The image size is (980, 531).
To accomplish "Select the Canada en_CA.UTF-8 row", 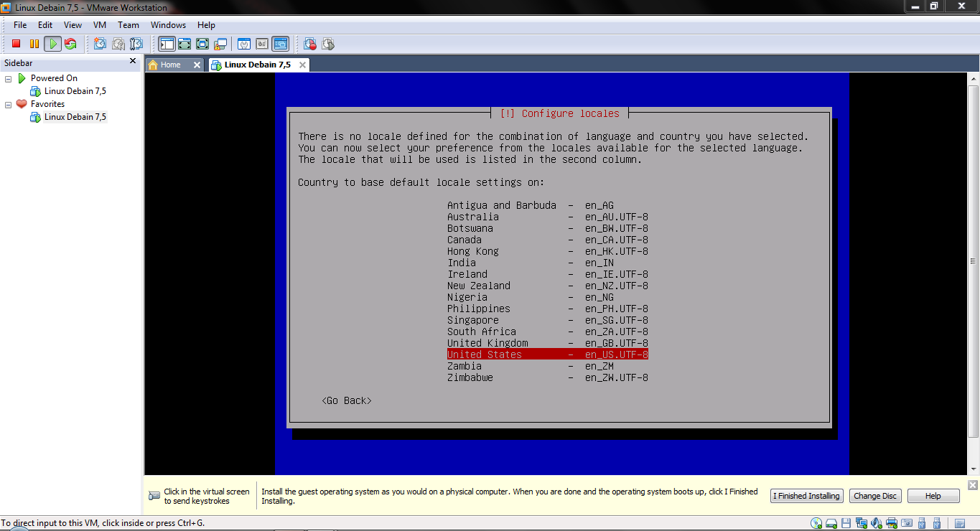I will pos(548,240).
